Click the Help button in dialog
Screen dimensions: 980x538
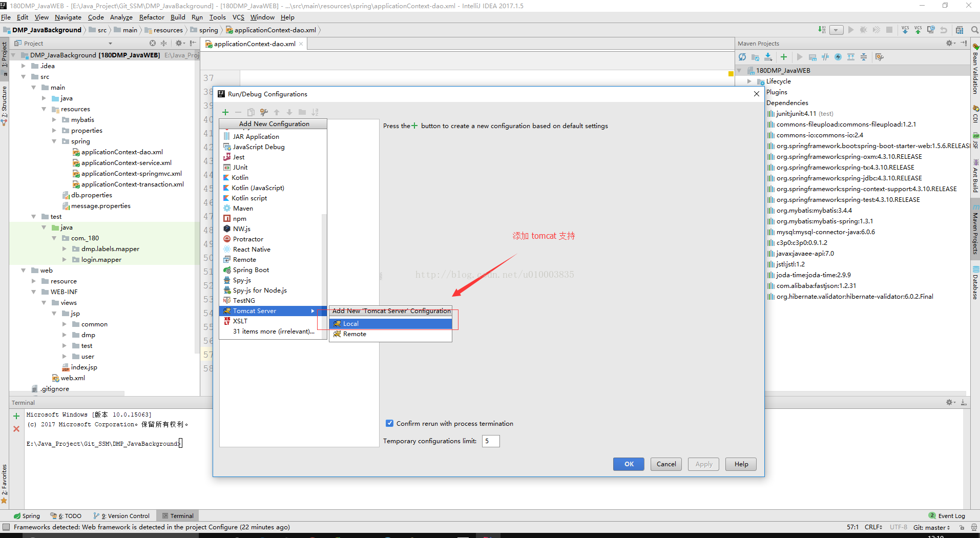coord(741,464)
